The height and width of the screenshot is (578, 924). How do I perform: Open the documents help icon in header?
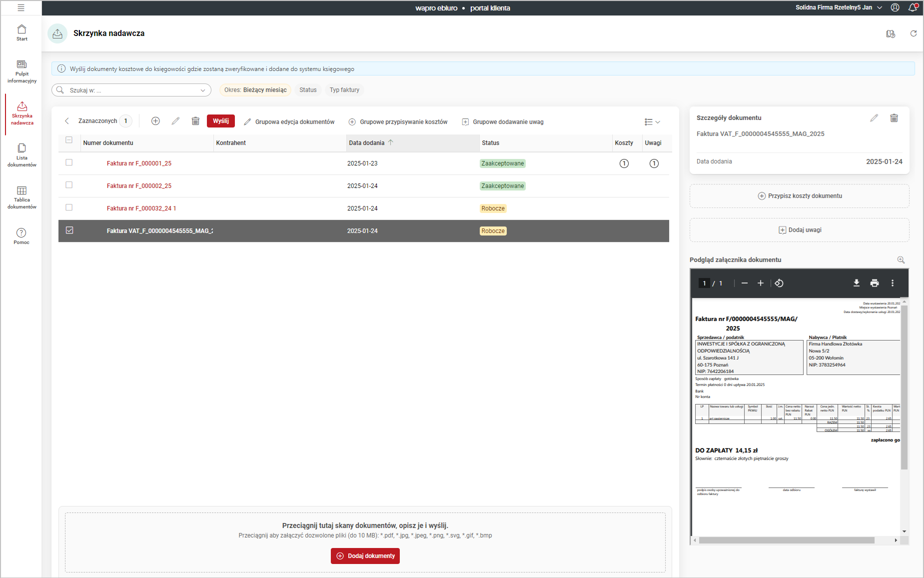pyautogui.click(x=891, y=33)
